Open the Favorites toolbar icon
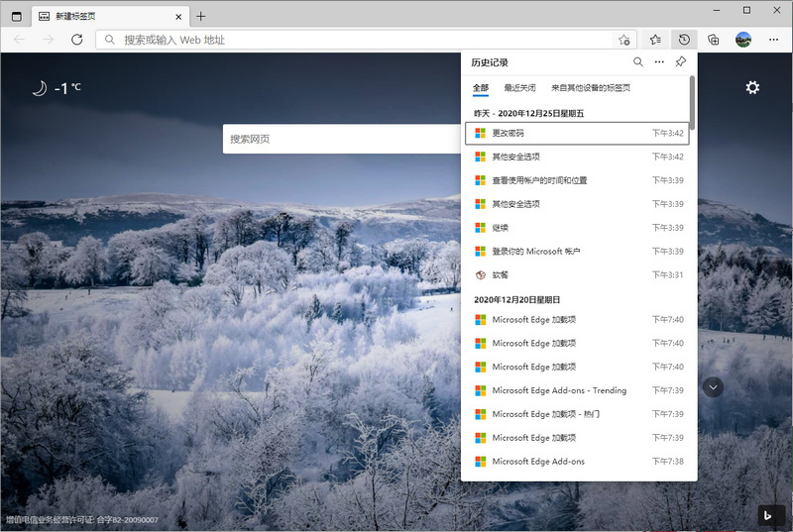The width and height of the screenshot is (793, 532). [x=655, y=40]
